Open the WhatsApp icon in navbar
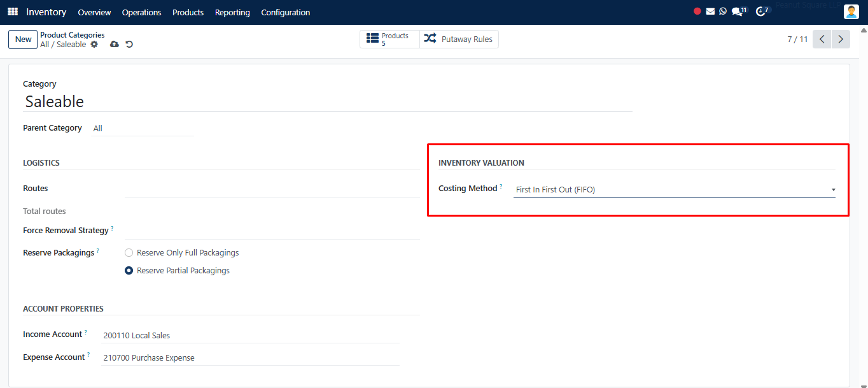The height and width of the screenshot is (388, 868). (x=723, y=11)
